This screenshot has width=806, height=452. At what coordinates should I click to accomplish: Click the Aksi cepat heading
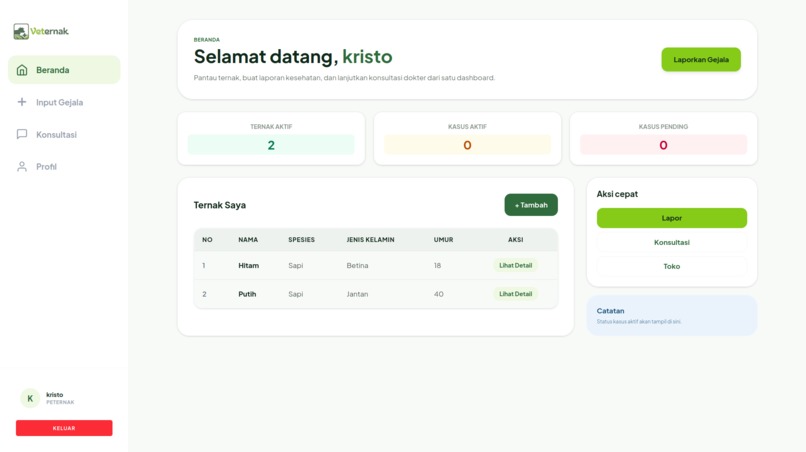617,194
